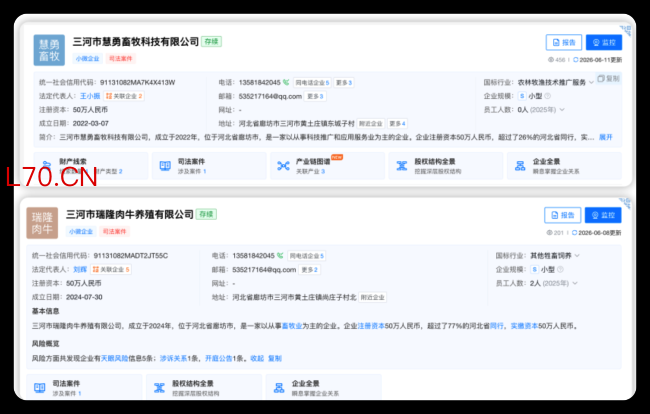Click info icon beside 小型 in 瑞隆肉牛 card

[560, 269]
